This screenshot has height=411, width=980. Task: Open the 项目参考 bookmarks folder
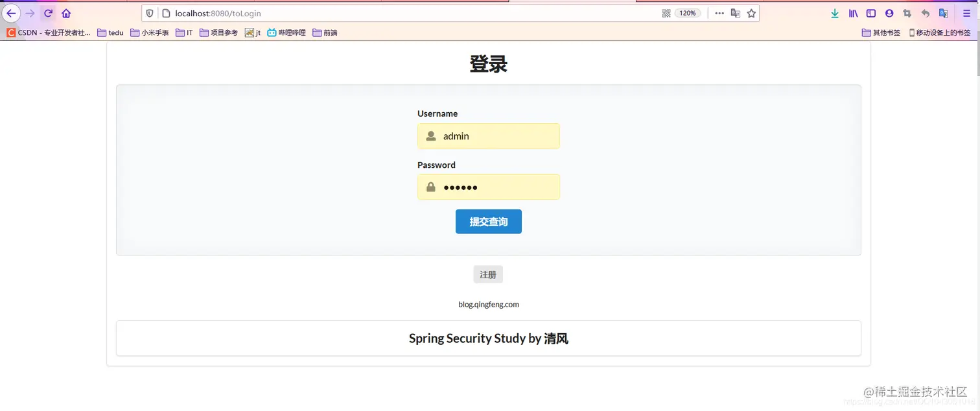tap(219, 32)
